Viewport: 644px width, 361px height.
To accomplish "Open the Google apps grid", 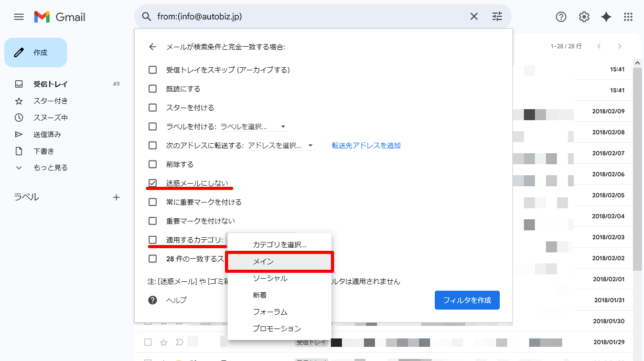I will [628, 17].
